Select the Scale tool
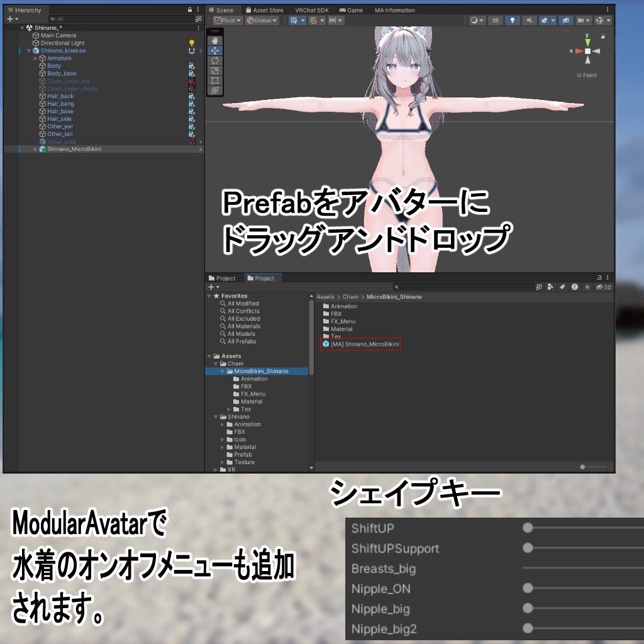Screen dimensions: 644x644 click(x=214, y=70)
